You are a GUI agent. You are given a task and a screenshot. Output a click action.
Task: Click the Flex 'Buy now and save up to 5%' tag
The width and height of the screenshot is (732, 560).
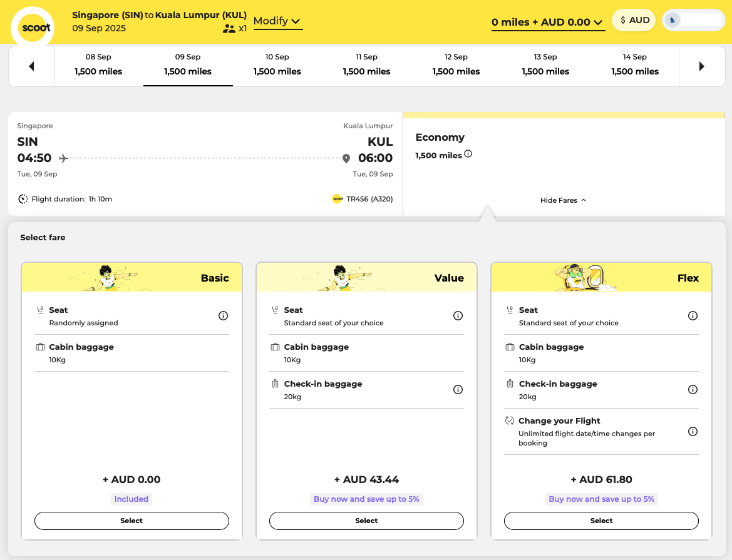coord(601,499)
